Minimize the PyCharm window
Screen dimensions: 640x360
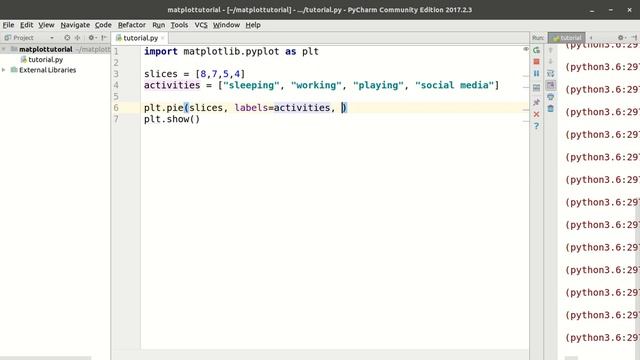(x=592, y=10)
